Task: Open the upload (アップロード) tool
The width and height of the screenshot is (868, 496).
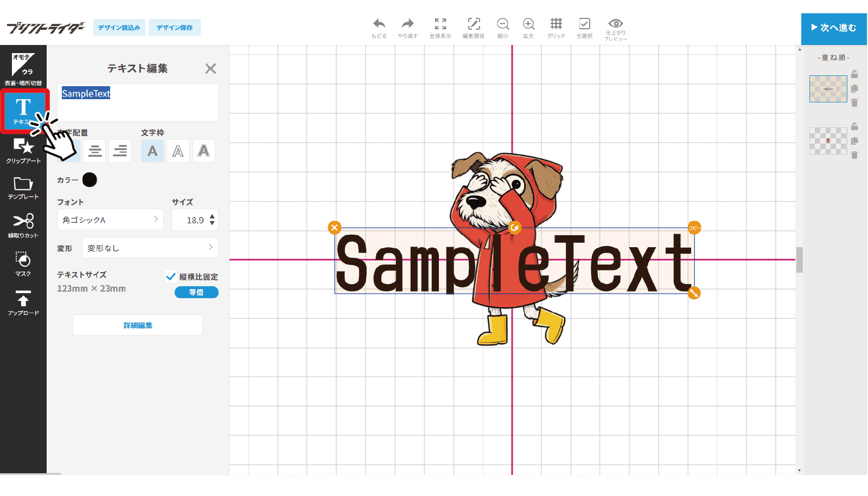Action: (x=23, y=302)
